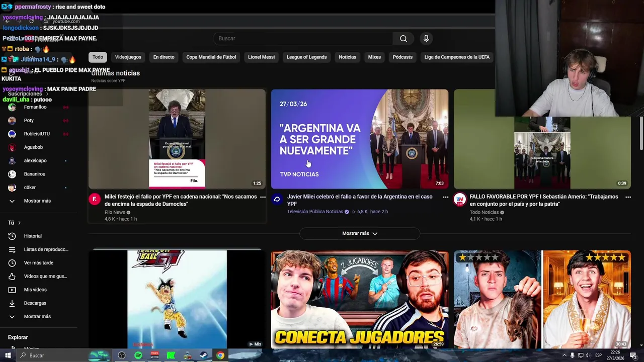Select the Noticias filter chip
The image size is (644, 362).
[x=347, y=57]
